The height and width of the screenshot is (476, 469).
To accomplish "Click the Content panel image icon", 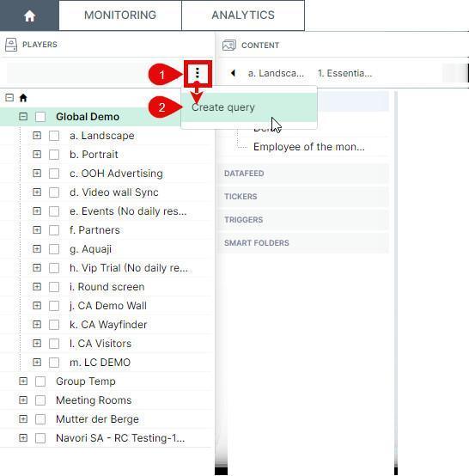I will pyautogui.click(x=229, y=46).
